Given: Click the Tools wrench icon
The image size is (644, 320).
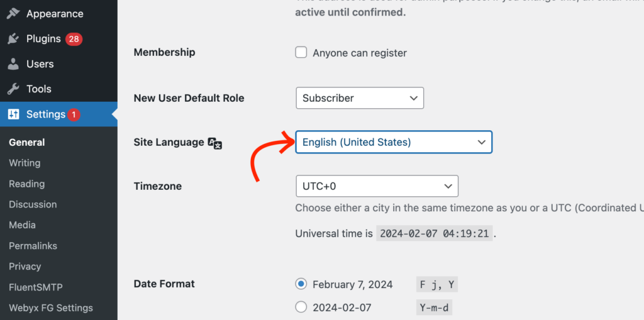Looking at the screenshot, I should coord(14,89).
